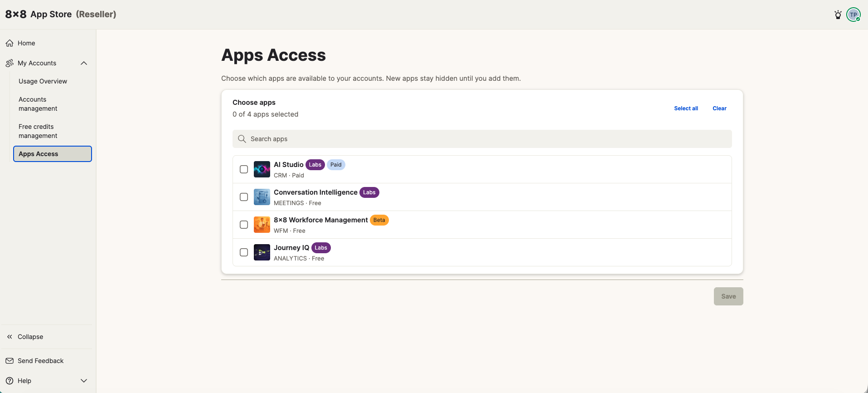Click the Clear link

click(x=719, y=108)
